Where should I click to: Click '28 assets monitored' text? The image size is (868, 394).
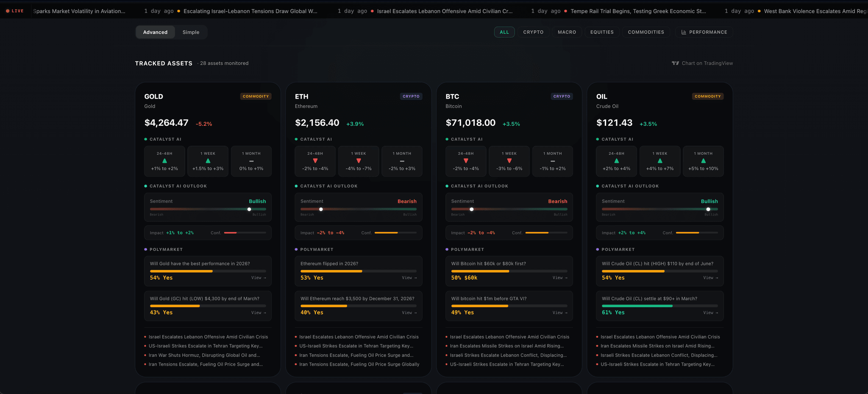224,63
